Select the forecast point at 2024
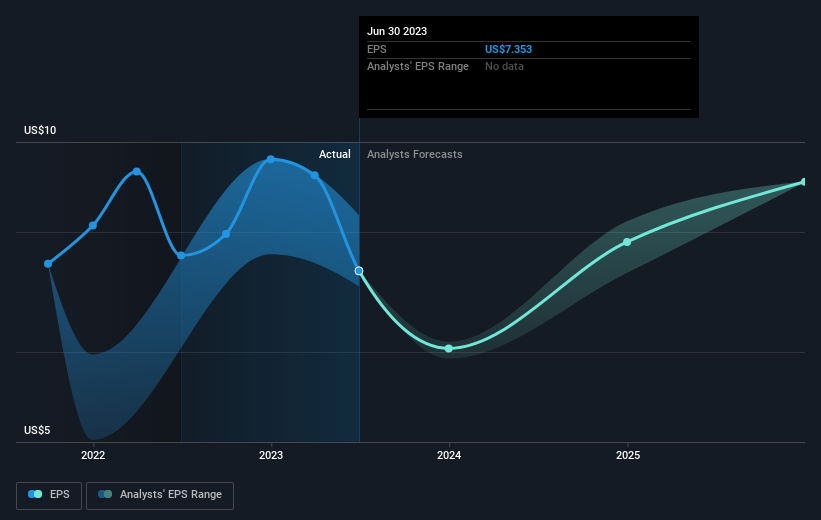The width and height of the screenshot is (821, 520). (449, 348)
